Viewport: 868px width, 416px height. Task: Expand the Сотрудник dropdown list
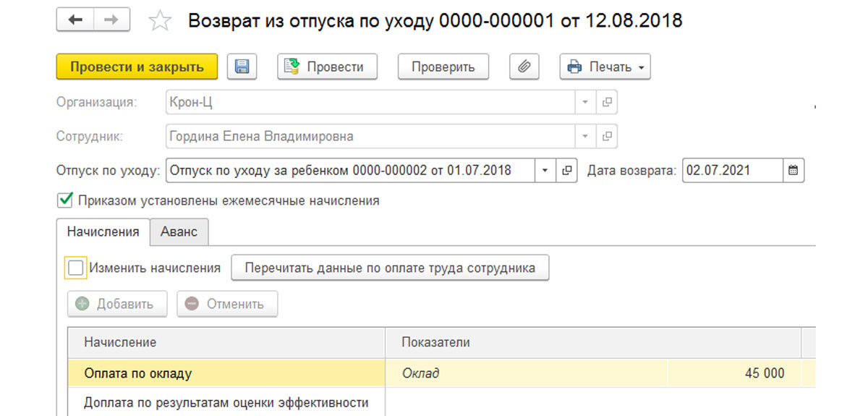(x=585, y=136)
